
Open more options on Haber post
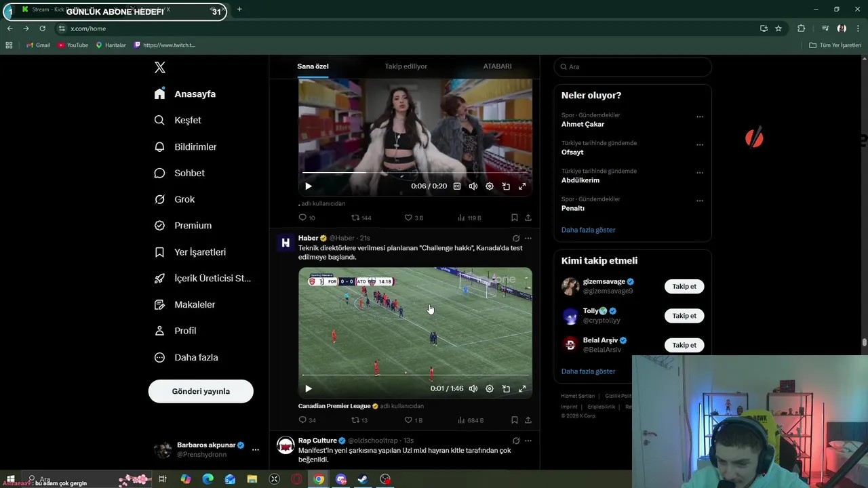click(x=528, y=239)
